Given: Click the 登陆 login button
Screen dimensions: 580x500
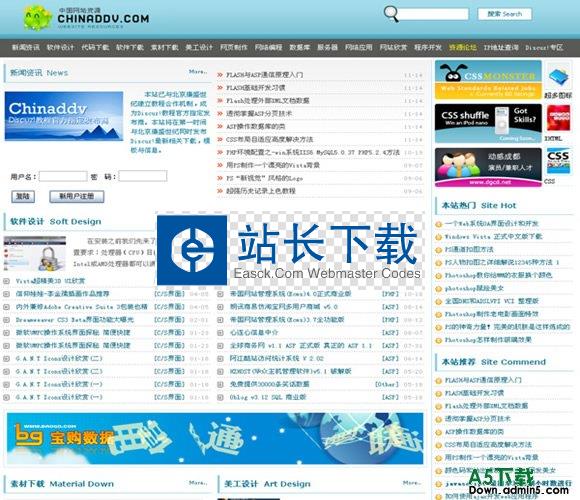Looking at the screenshot, I should coord(23,196).
